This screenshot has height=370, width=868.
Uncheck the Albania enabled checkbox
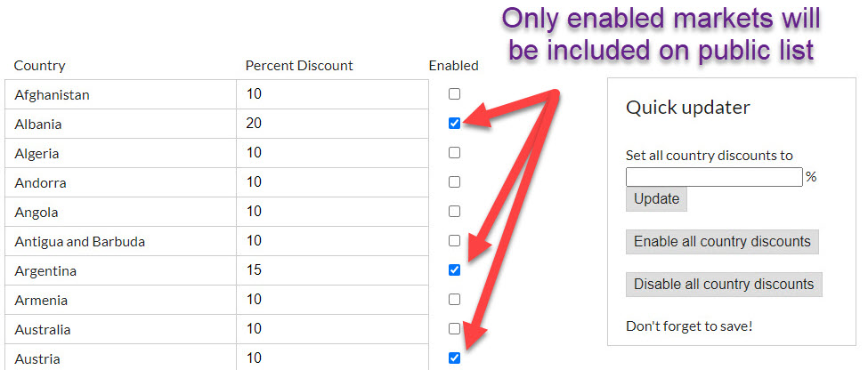[455, 124]
